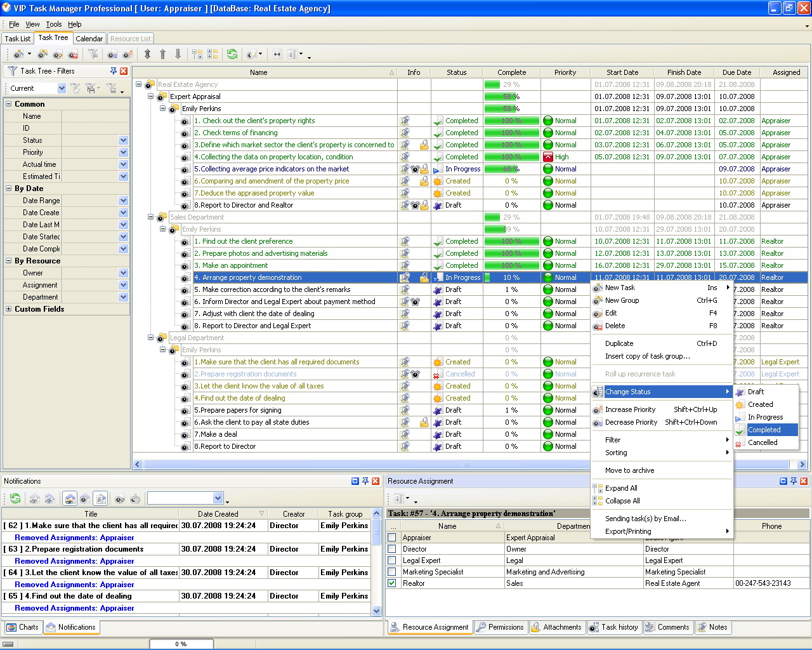Open the Status filter dropdown arrow

[123, 140]
